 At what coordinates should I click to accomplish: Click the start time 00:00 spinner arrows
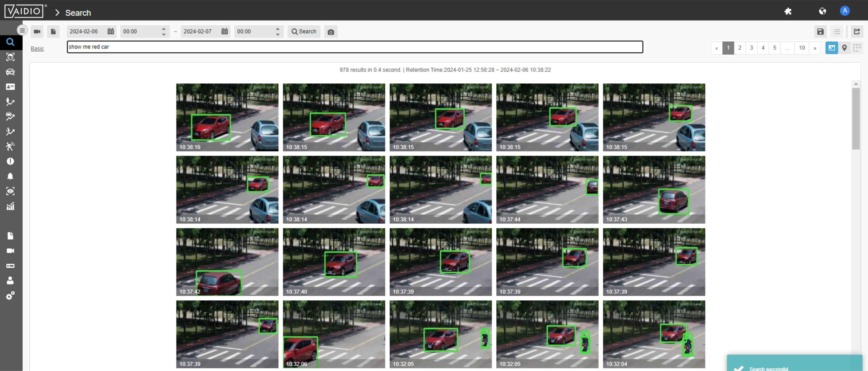[x=164, y=32]
